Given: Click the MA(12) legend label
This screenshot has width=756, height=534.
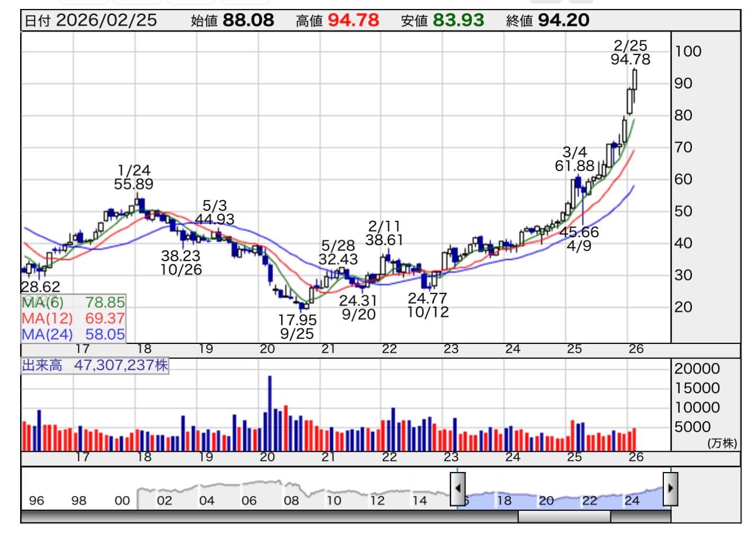Looking at the screenshot, I should (x=47, y=318).
